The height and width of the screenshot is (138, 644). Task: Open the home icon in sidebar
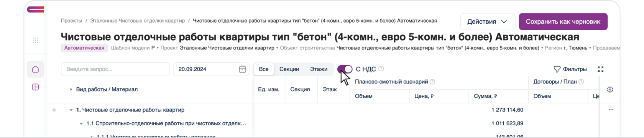pyautogui.click(x=35, y=69)
